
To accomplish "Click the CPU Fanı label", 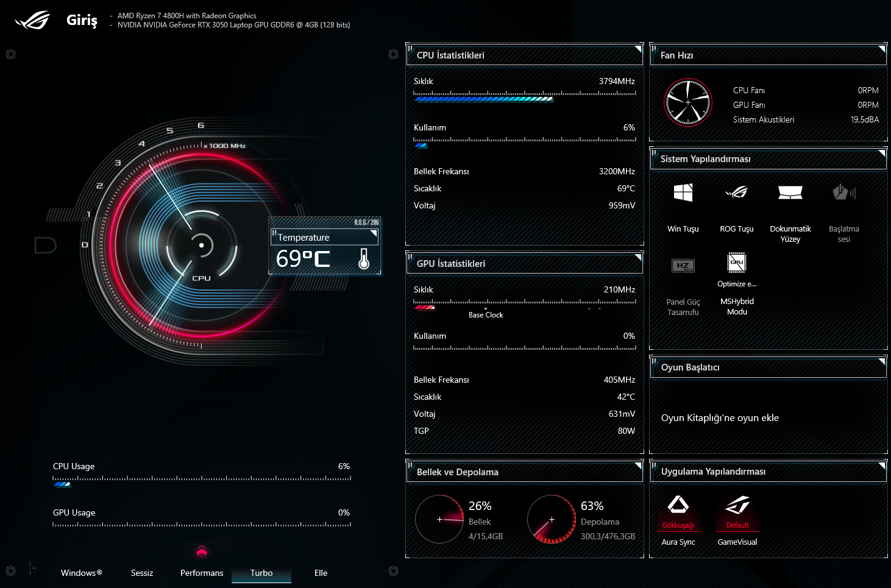I will click(749, 90).
